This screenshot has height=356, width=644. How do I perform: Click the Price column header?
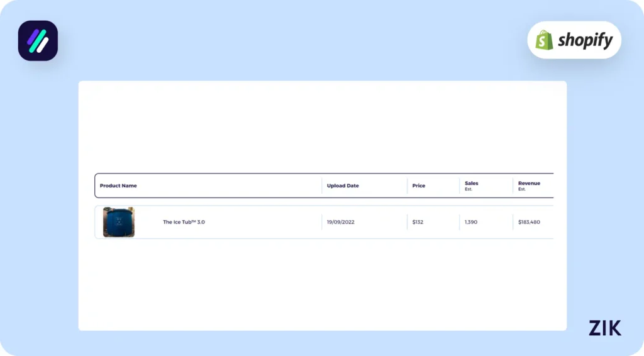pyautogui.click(x=419, y=186)
